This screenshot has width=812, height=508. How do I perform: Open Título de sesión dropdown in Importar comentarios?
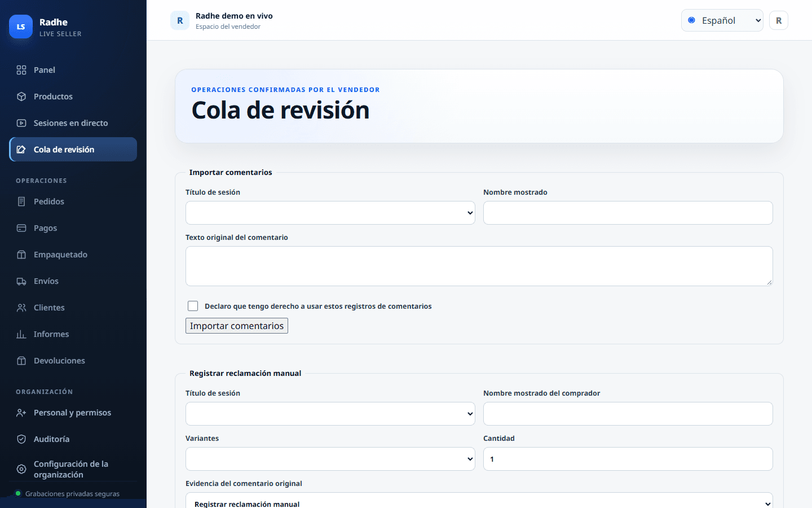point(330,213)
